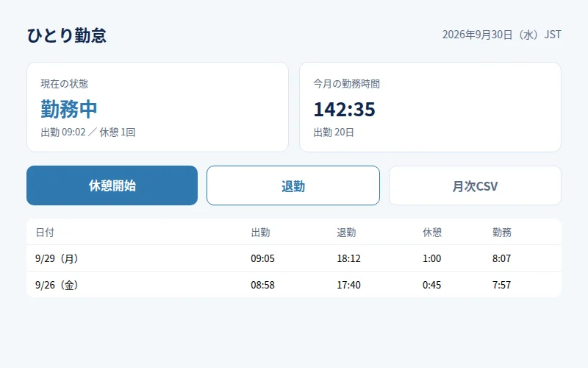The height and width of the screenshot is (368, 588).
Task: Click the date 2026年9月30日(水)JST
Action: point(501,35)
